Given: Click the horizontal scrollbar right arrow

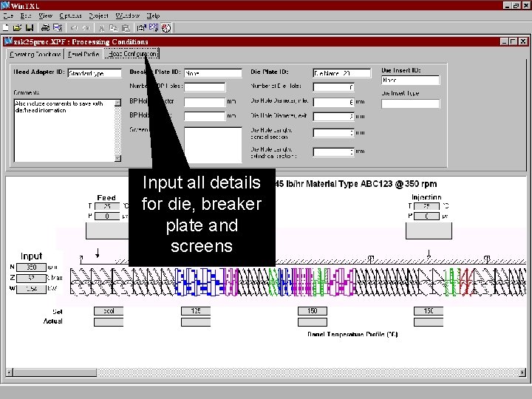Looking at the screenshot, I should pyautogui.click(x=522, y=372).
